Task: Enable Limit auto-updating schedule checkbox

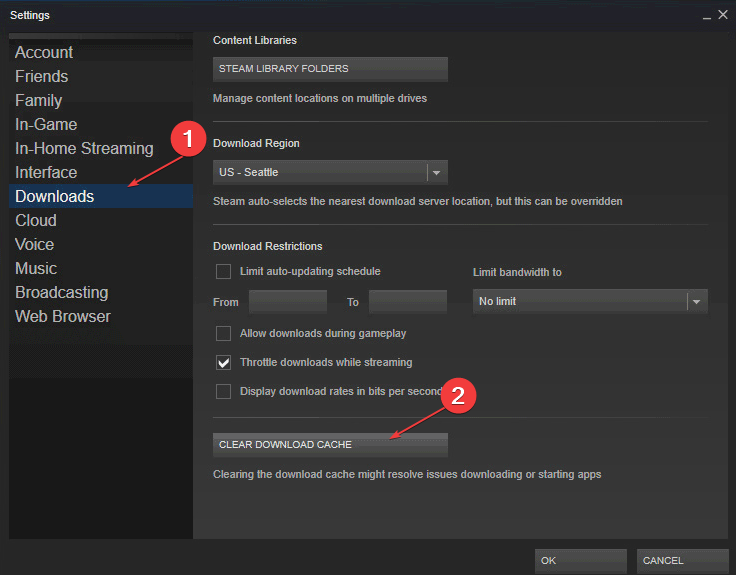Action: click(223, 271)
